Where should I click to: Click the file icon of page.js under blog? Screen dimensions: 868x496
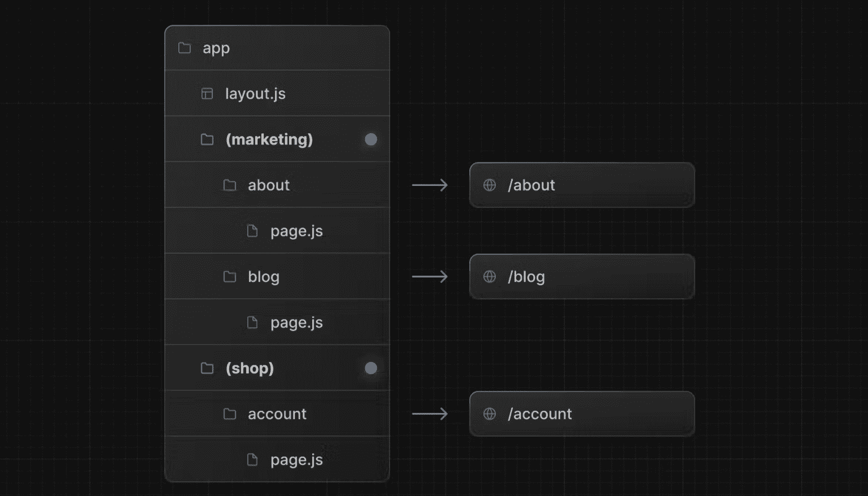pyautogui.click(x=252, y=323)
